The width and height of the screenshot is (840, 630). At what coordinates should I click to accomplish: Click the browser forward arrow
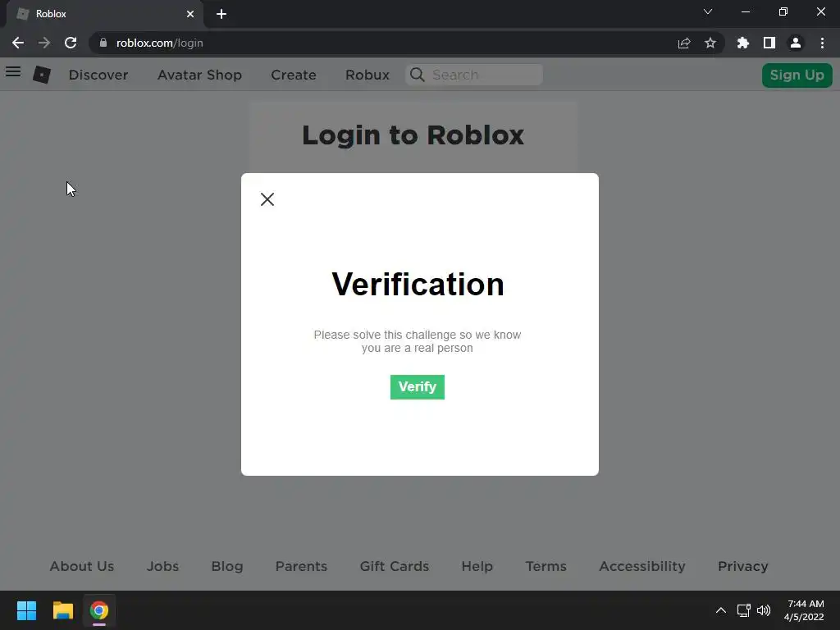point(44,43)
